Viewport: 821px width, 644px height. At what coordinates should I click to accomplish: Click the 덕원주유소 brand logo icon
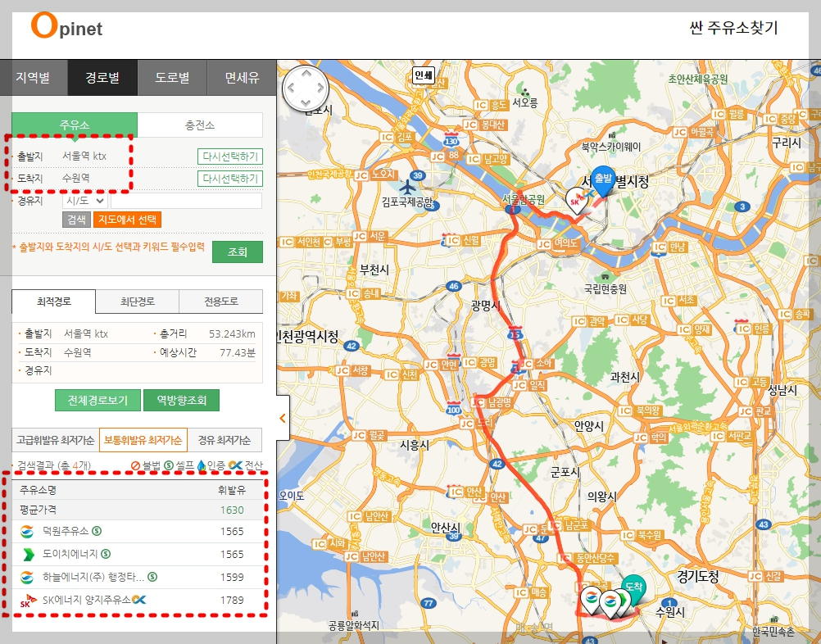27,532
